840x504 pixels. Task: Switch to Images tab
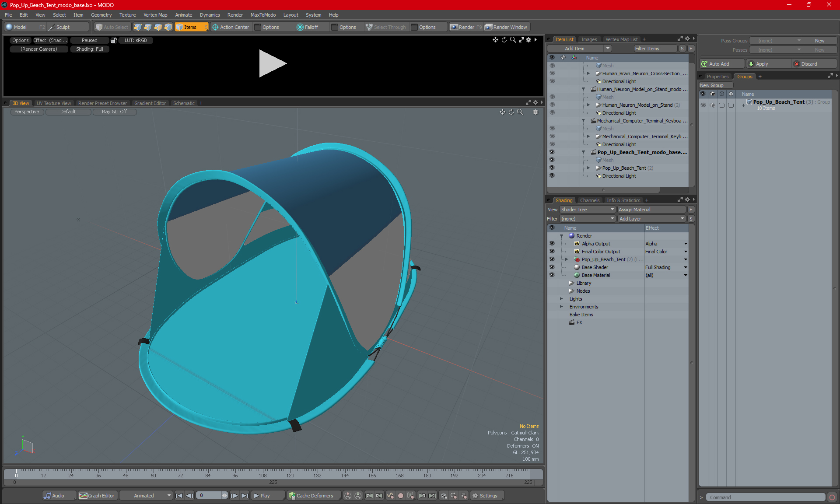589,39
